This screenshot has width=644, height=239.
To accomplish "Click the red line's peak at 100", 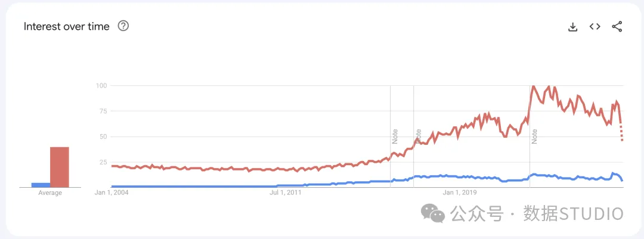I will tap(534, 86).
